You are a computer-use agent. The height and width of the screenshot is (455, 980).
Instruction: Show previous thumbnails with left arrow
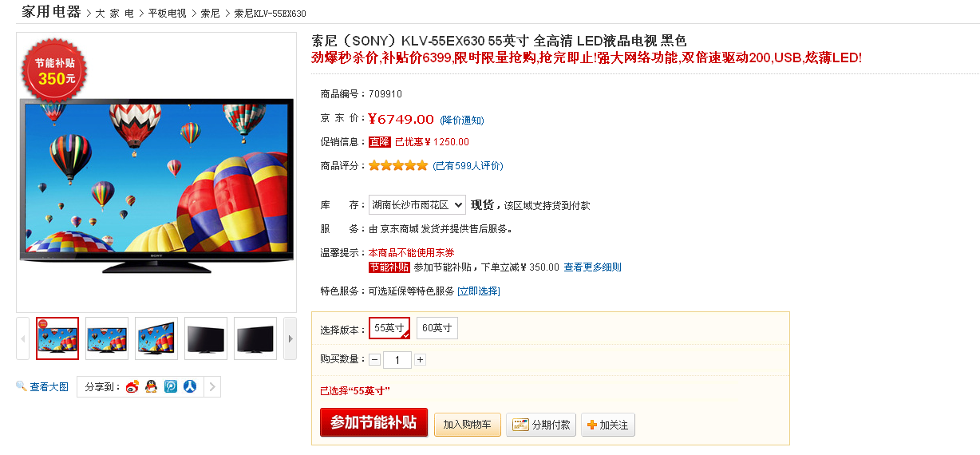click(22, 338)
